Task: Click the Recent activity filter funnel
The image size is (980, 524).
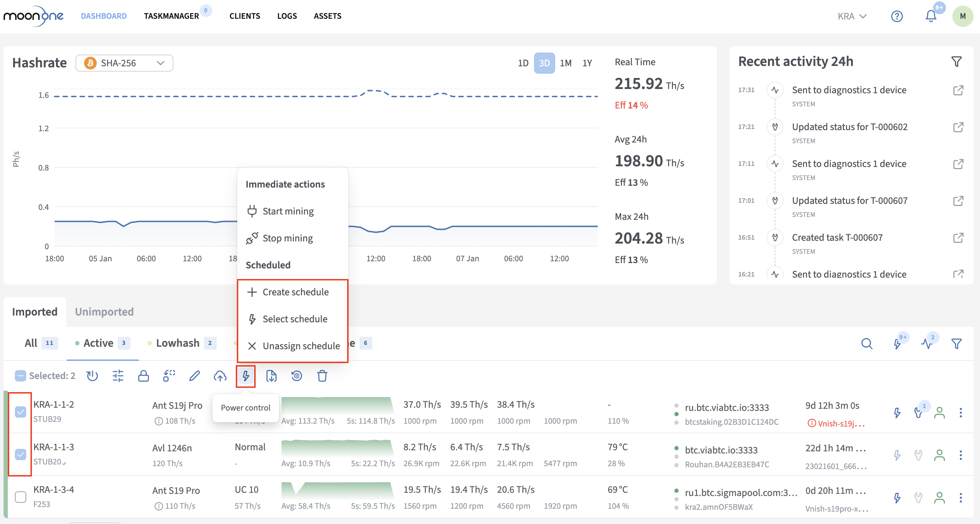Action: tap(956, 62)
